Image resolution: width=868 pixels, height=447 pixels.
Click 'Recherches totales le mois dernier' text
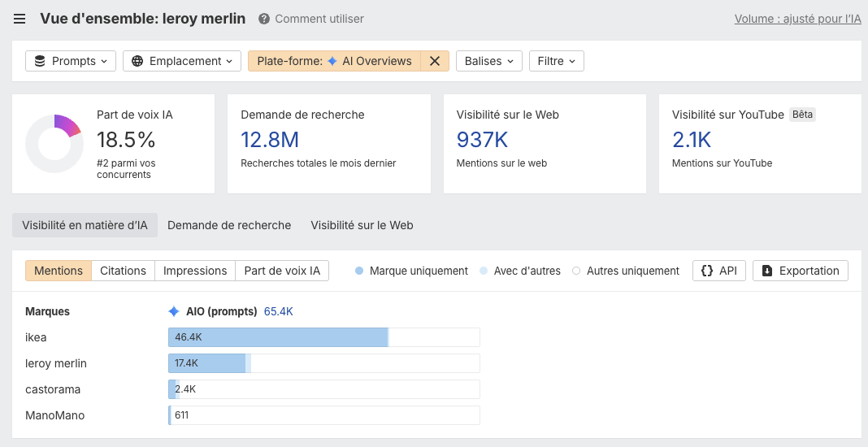(319, 163)
